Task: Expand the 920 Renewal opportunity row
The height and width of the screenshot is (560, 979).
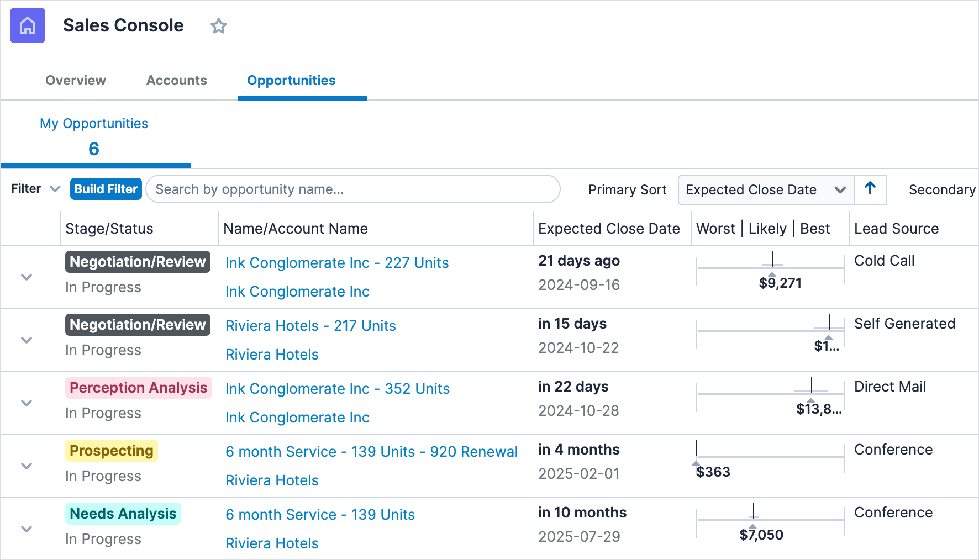Action: (27, 466)
